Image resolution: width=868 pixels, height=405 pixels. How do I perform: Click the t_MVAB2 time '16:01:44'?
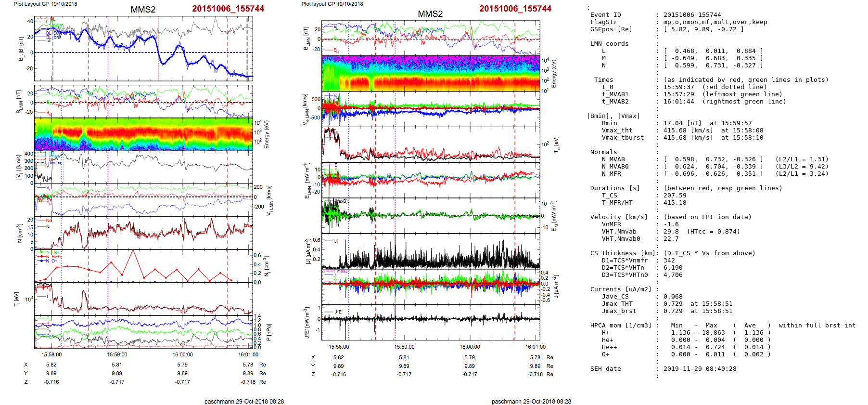coord(679,102)
